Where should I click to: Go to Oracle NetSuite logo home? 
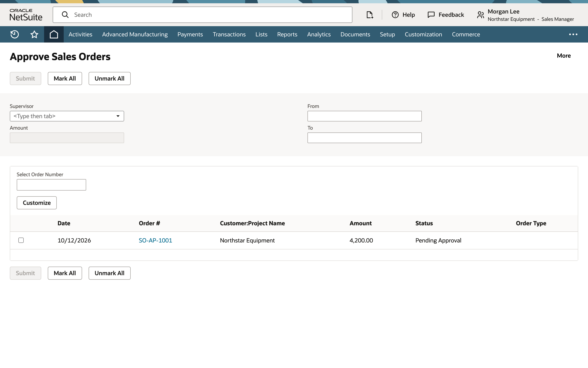tap(26, 15)
